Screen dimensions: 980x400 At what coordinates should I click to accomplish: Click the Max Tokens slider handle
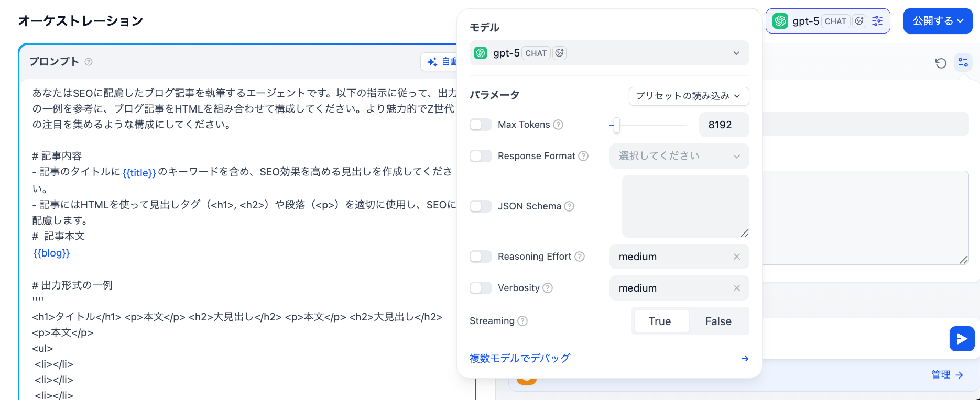point(617,125)
